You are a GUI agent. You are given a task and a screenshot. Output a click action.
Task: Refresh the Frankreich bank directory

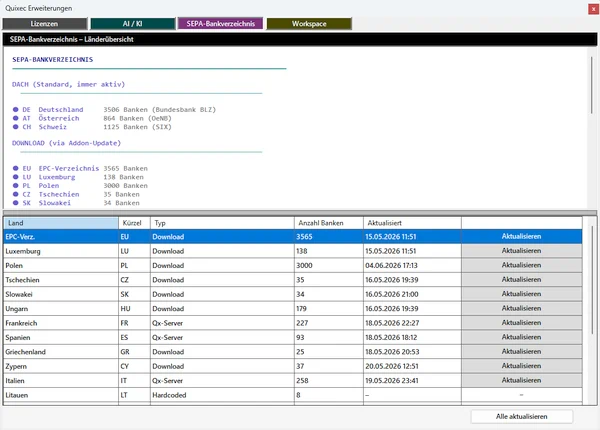[522, 323]
